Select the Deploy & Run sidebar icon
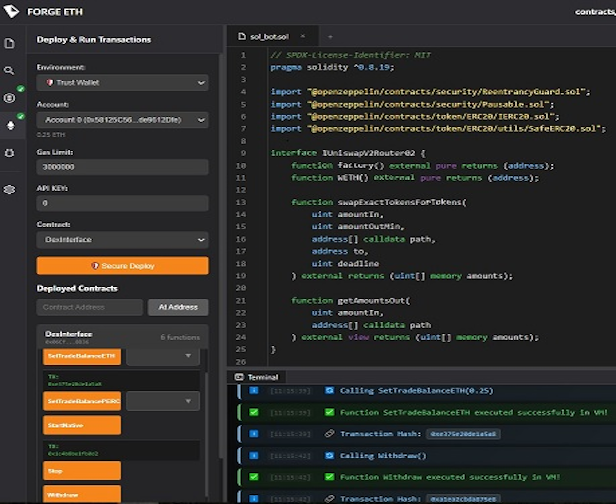Viewport: 616px width, 504px height. pyautogui.click(x=10, y=126)
